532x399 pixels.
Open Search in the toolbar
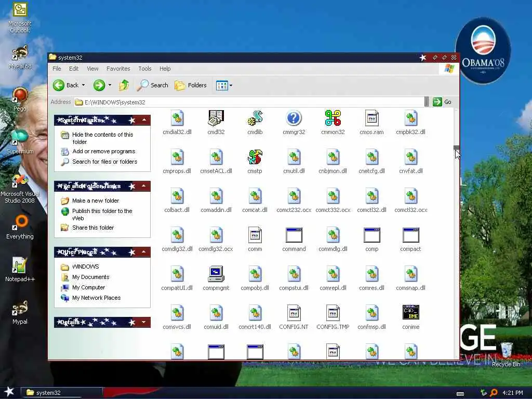coord(153,85)
